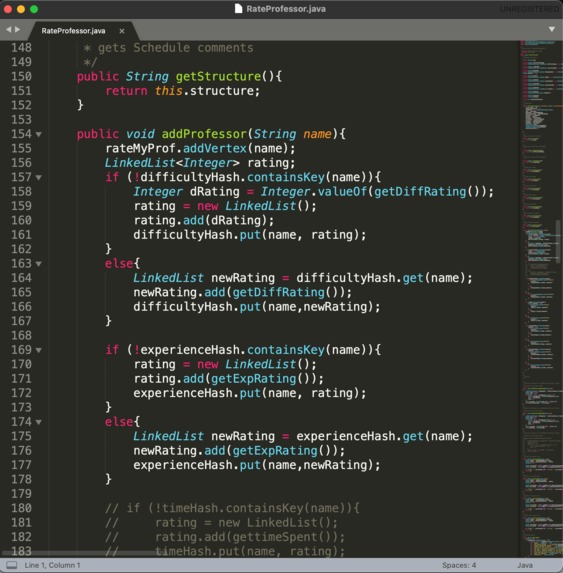Click line number 160 in the gutter

21,220
